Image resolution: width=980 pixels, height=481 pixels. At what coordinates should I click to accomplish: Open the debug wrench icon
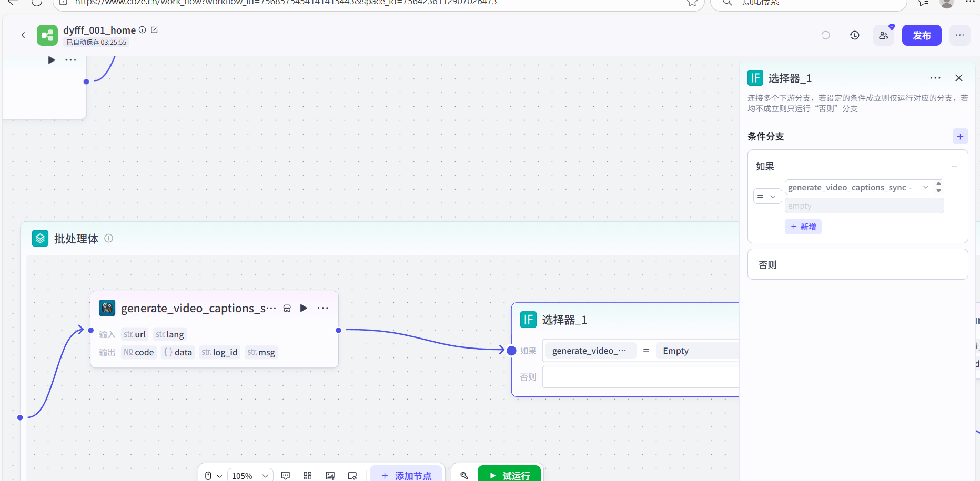coord(464,475)
